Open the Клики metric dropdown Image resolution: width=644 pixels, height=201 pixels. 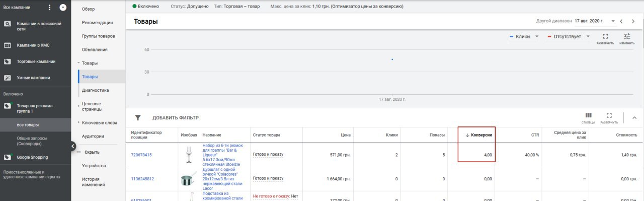point(524,37)
